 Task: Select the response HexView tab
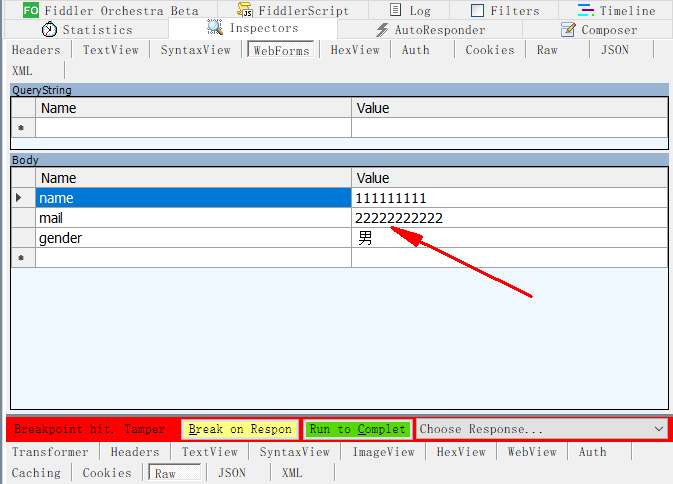coord(461,452)
